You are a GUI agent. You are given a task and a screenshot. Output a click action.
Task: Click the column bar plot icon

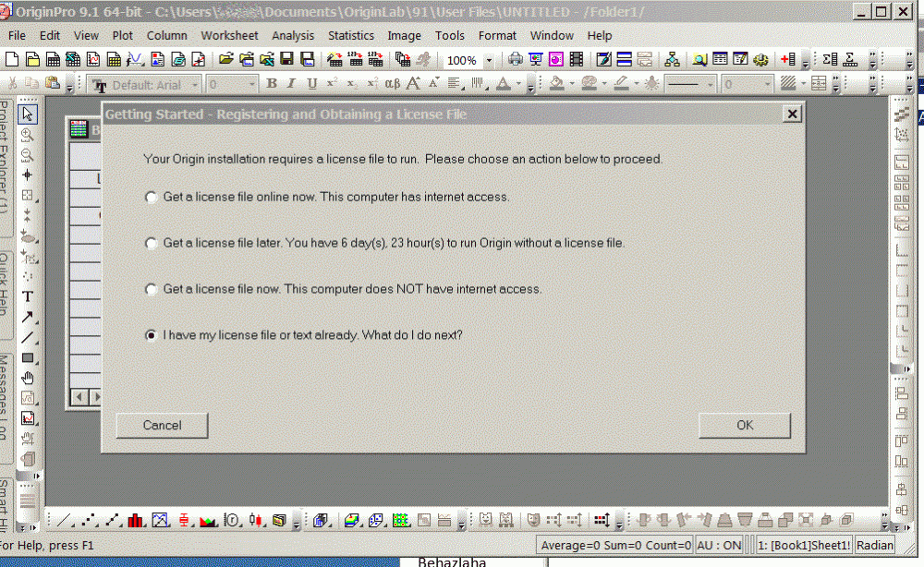[x=137, y=521]
